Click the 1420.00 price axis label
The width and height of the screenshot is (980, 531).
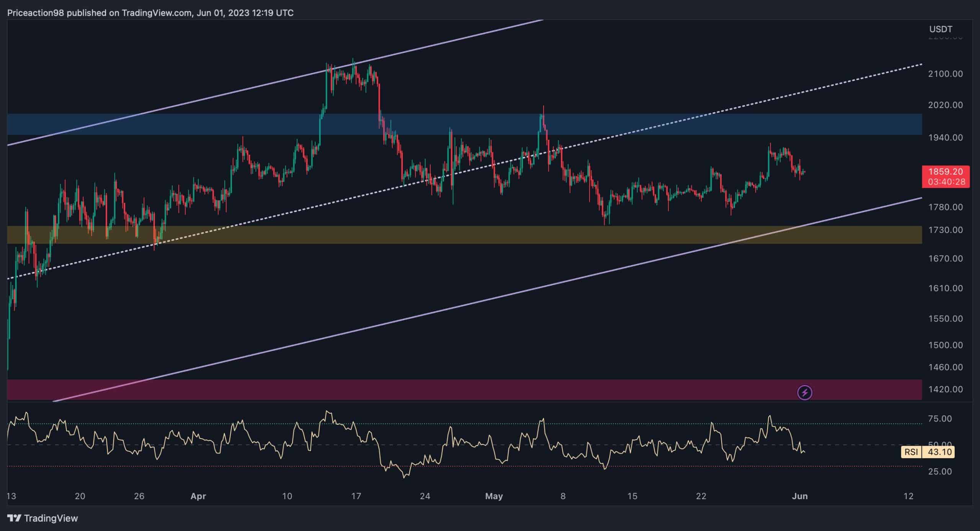[x=945, y=389]
